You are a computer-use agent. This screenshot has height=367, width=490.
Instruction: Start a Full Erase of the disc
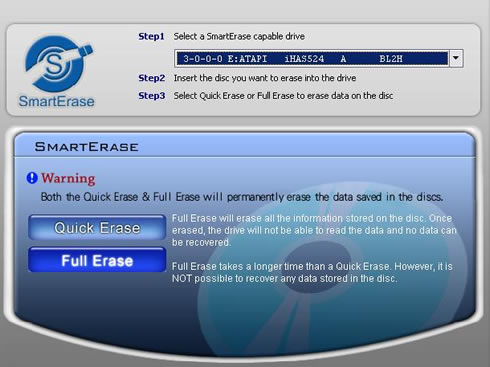coord(97,260)
